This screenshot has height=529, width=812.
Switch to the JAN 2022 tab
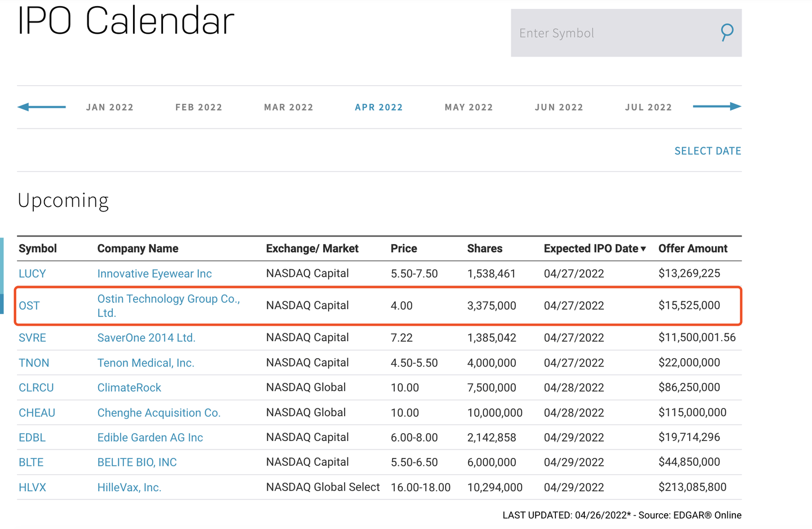click(x=110, y=107)
